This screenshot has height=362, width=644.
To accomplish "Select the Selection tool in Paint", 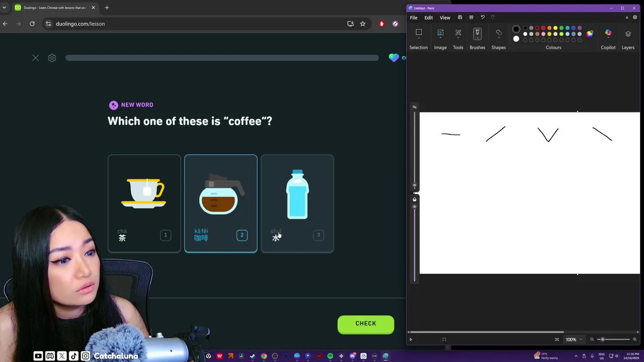I will coord(419,33).
